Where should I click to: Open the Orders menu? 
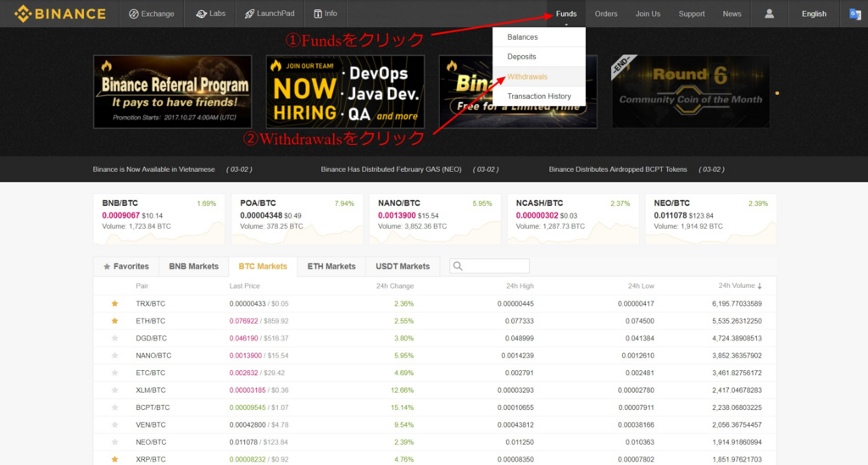coord(605,14)
